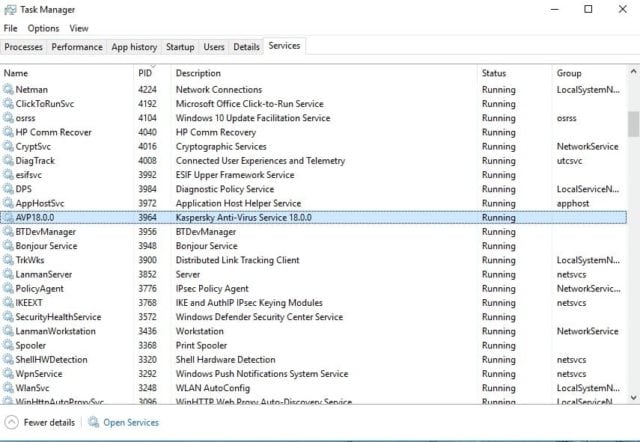This screenshot has width=640, height=442.
Task: Click the gear icon for HP Comm Recover
Action: (x=8, y=132)
